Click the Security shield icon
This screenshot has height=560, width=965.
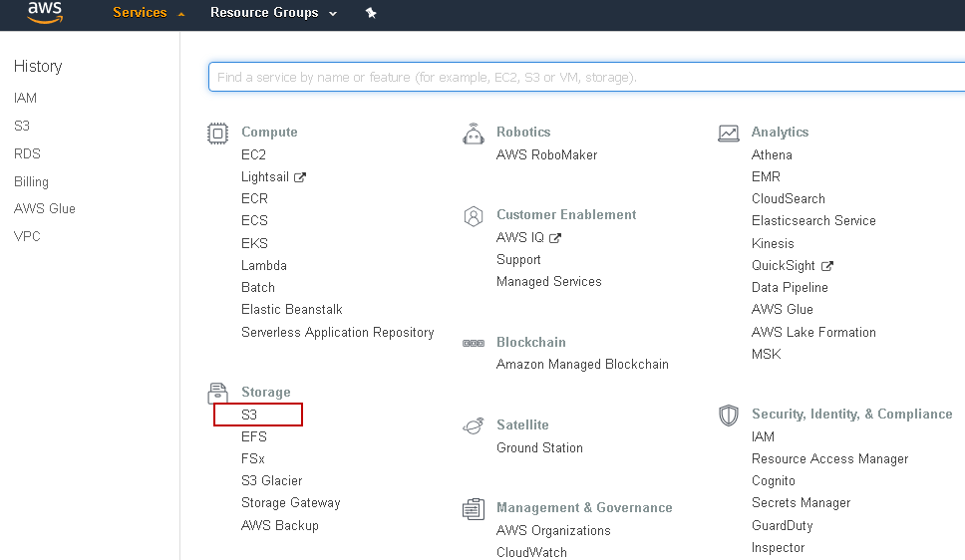pos(729,415)
